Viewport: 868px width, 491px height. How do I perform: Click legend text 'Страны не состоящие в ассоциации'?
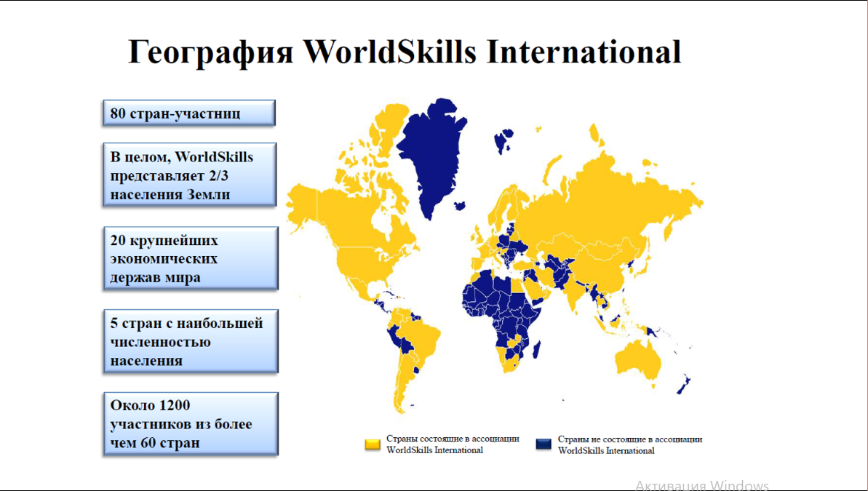click(x=630, y=439)
